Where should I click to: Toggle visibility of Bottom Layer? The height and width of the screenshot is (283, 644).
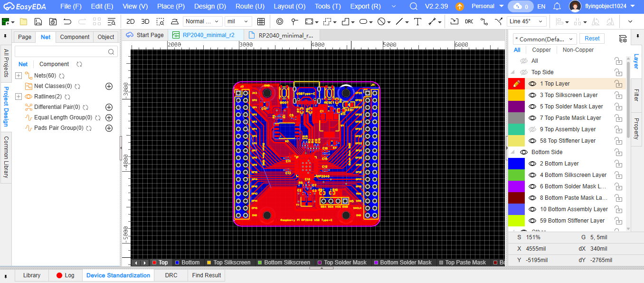tap(532, 164)
